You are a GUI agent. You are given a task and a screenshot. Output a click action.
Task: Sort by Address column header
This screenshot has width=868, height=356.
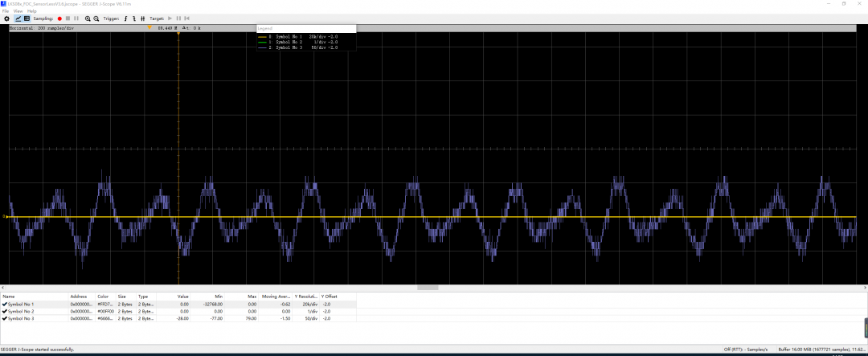click(x=82, y=297)
